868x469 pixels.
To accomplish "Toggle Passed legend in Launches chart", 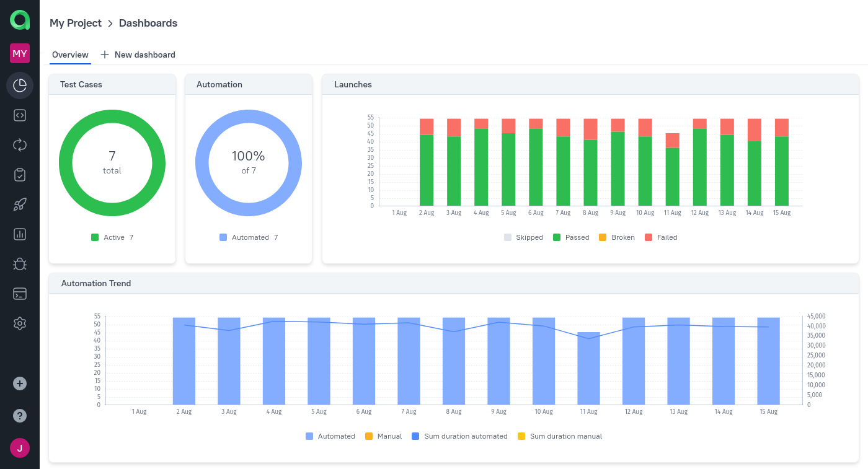I will coord(571,237).
